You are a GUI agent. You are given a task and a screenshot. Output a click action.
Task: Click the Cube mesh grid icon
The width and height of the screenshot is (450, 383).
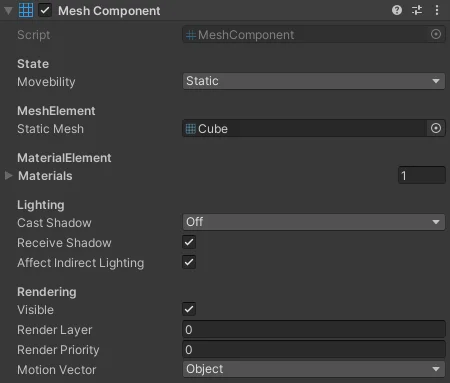191,129
